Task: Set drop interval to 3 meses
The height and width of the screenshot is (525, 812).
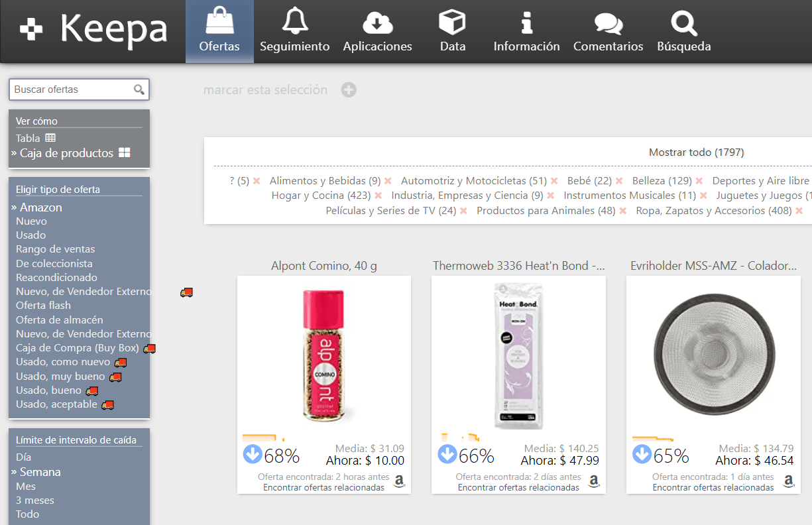Action: click(x=35, y=500)
